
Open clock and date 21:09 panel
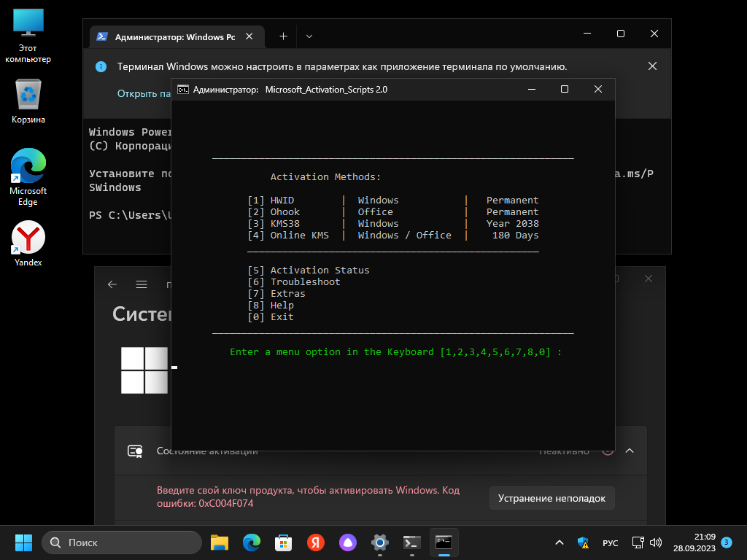(x=694, y=542)
